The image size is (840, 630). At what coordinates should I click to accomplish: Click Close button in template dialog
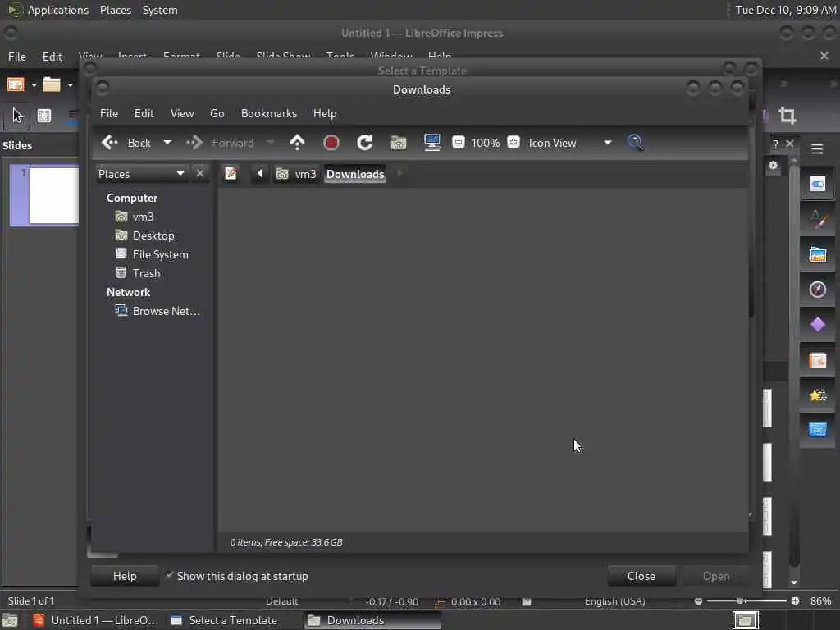tap(641, 576)
